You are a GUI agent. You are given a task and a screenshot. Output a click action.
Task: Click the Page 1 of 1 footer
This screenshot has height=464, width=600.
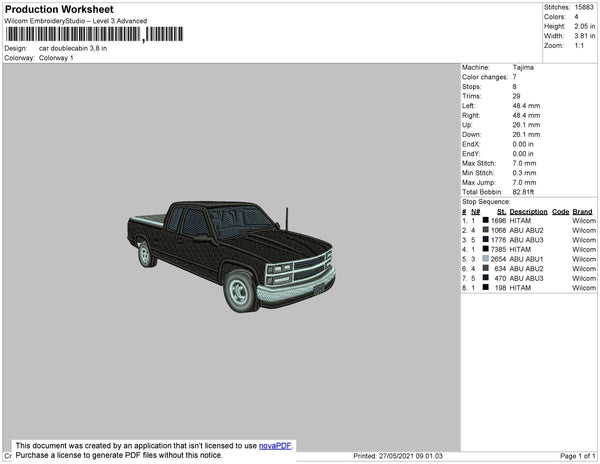tap(577, 456)
